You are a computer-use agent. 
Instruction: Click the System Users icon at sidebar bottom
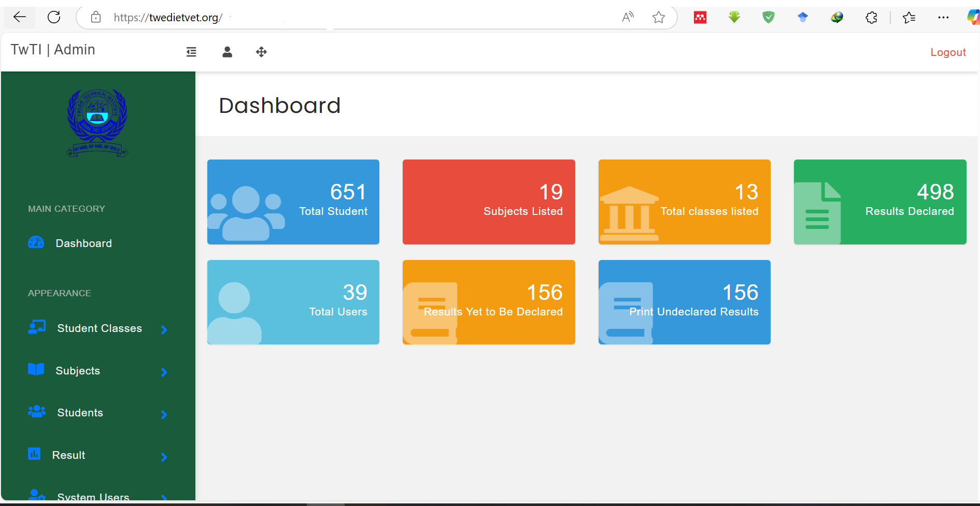tap(35, 495)
